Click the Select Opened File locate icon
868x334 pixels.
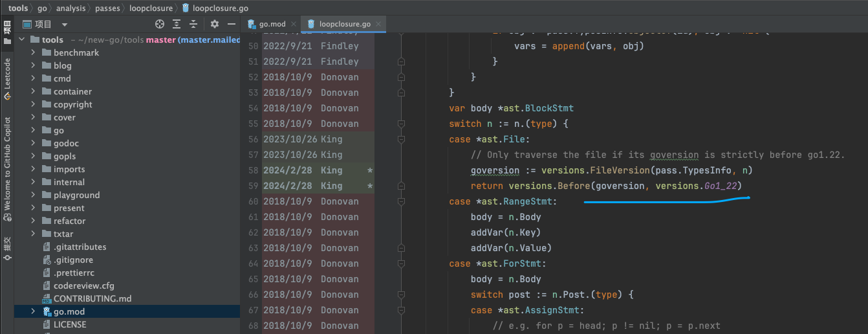click(x=160, y=24)
